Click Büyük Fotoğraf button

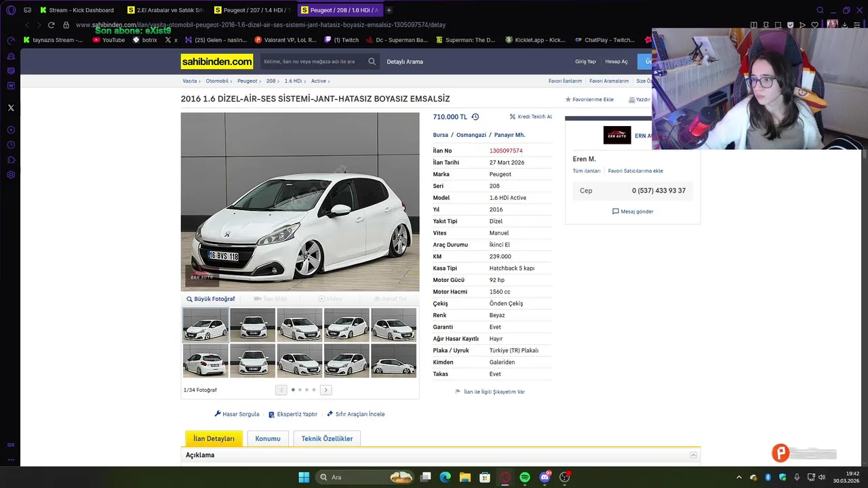point(211,299)
